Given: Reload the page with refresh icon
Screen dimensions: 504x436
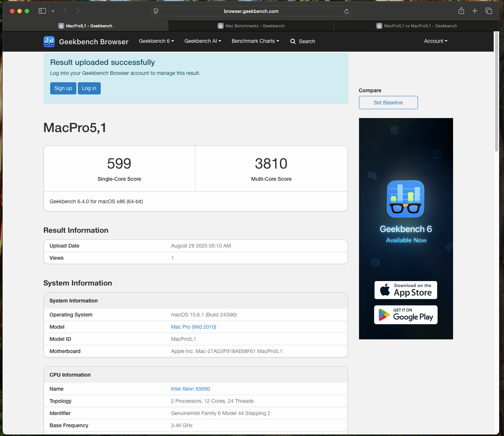Looking at the screenshot, I should pyautogui.click(x=346, y=11).
